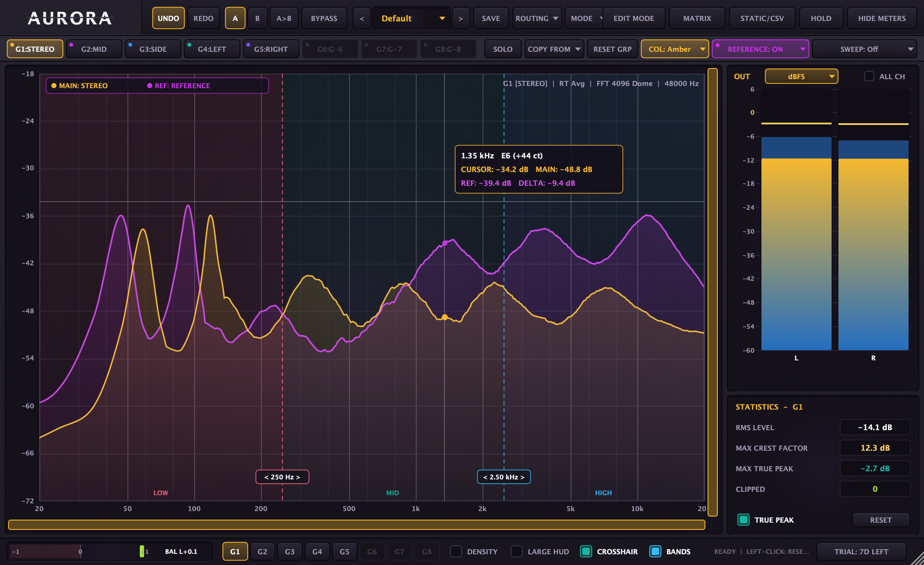Screen dimensions: 924x565
Task: Open the dBFS meter units dropdown
Action: click(x=801, y=77)
